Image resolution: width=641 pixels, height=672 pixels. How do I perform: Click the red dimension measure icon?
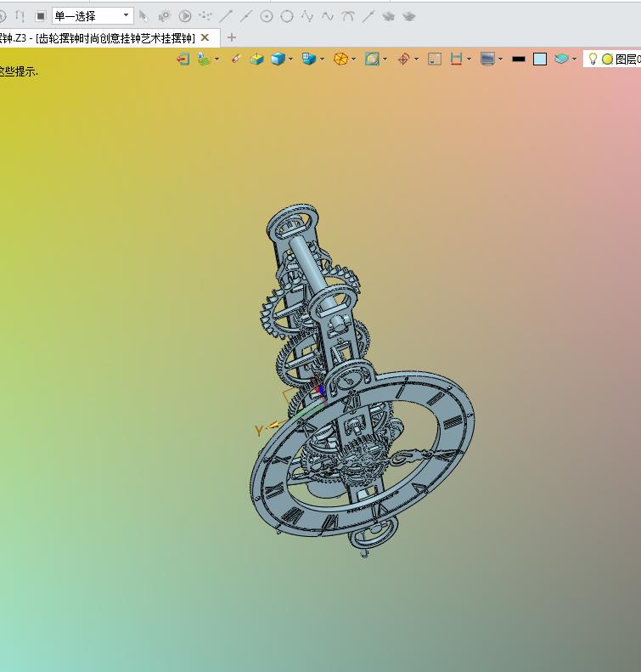456,59
